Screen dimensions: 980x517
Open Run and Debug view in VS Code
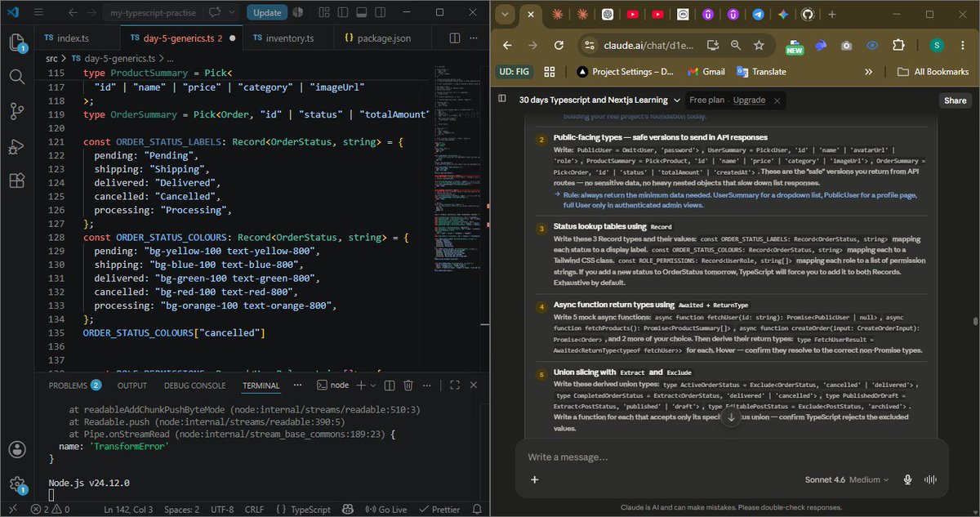click(x=17, y=146)
